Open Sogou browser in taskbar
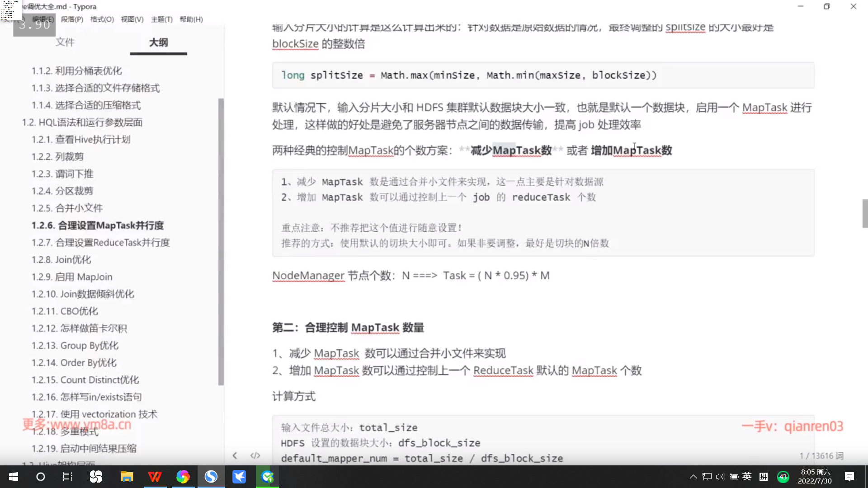Image resolution: width=868 pixels, height=488 pixels. point(211,477)
